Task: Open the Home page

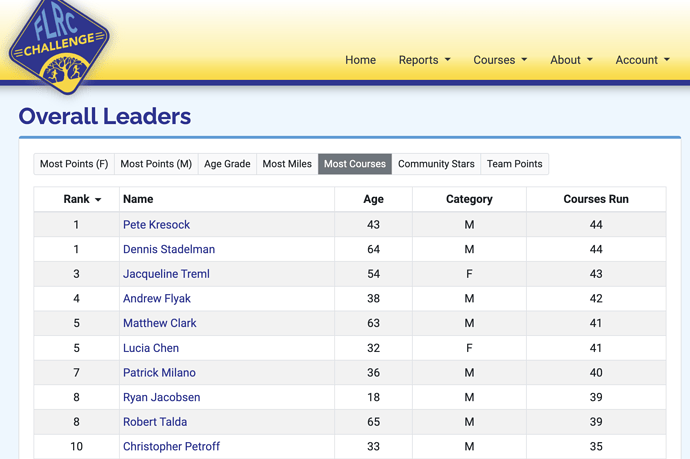Action: click(360, 60)
